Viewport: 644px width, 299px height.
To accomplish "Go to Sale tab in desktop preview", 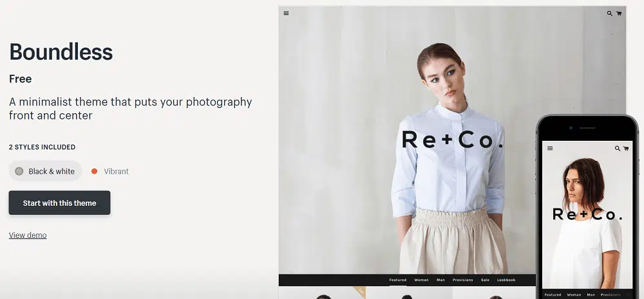I will (485, 280).
